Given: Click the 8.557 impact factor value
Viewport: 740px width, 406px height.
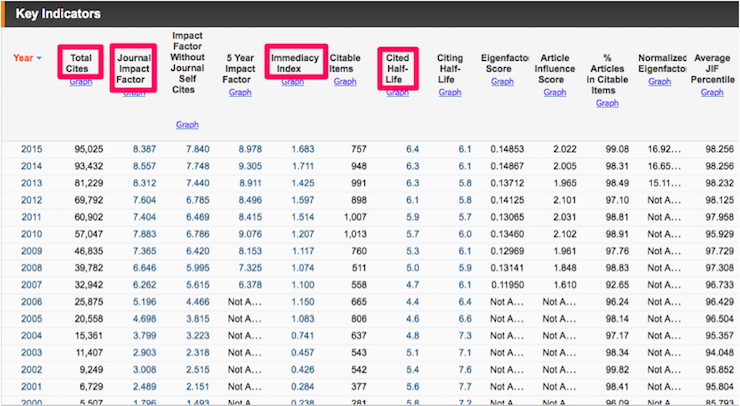Looking at the screenshot, I should pos(144,166).
